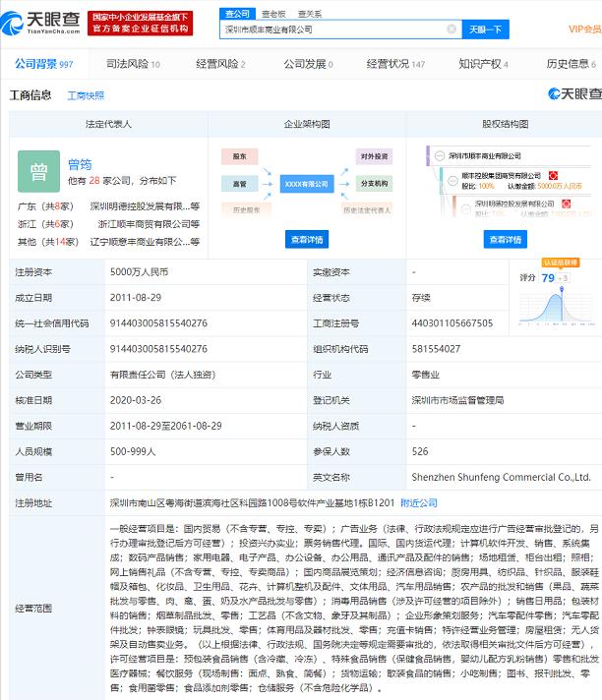This screenshot has width=602, height=700.
Task: Open the 知识产权 tab
Action: 483,64
